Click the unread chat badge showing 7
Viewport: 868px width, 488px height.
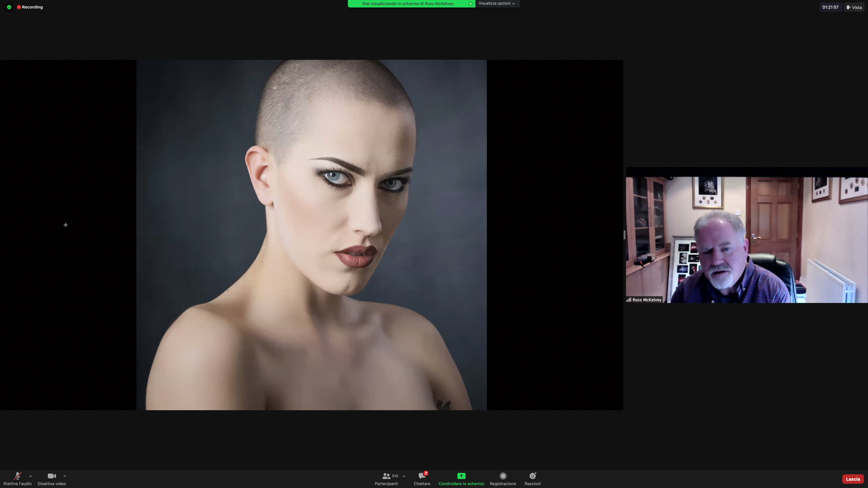point(426,473)
